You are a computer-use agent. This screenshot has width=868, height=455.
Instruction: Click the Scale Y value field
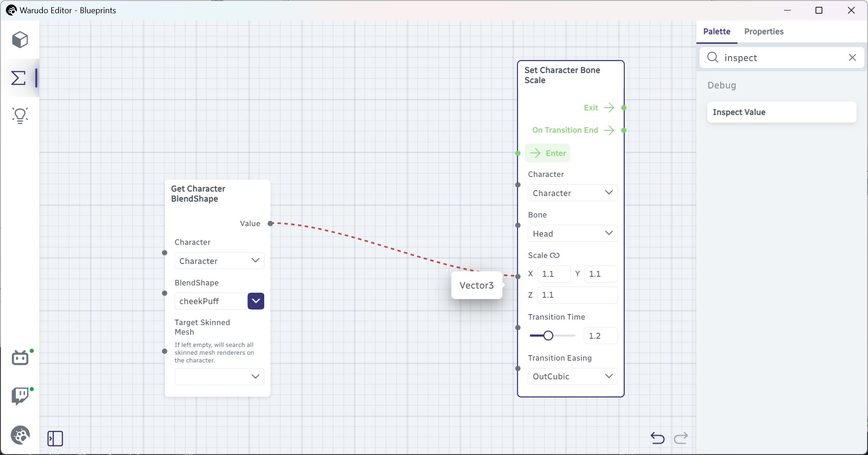tap(601, 274)
